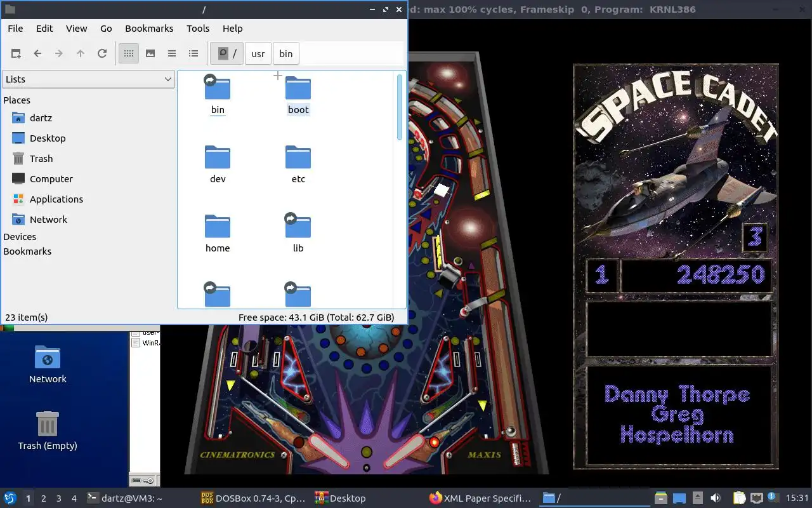The image size is (812, 508).
Task: Open the Go menu
Action: coord(106,29)
